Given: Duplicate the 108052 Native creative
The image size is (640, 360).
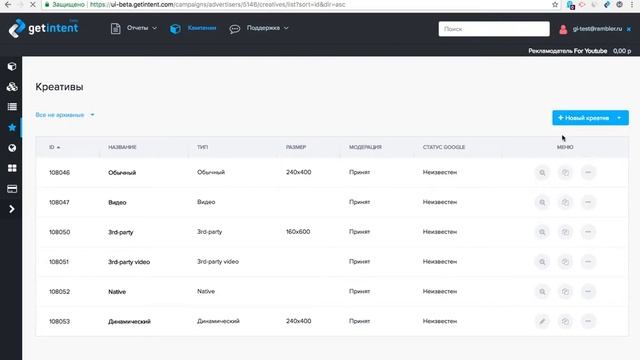Looking at the screenshot, I should tap(565, 291).
